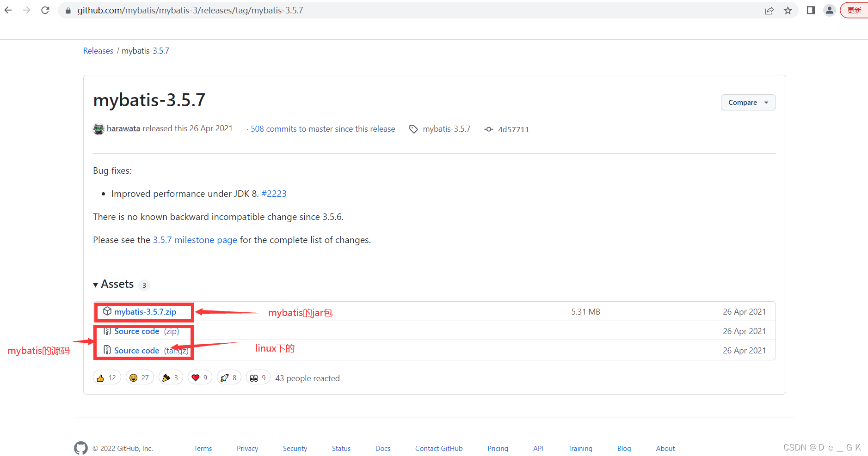The height and width of the screenshot is (456, 868).
Task: Add a heart reaction (9)
Action: [x=200, y=377]
